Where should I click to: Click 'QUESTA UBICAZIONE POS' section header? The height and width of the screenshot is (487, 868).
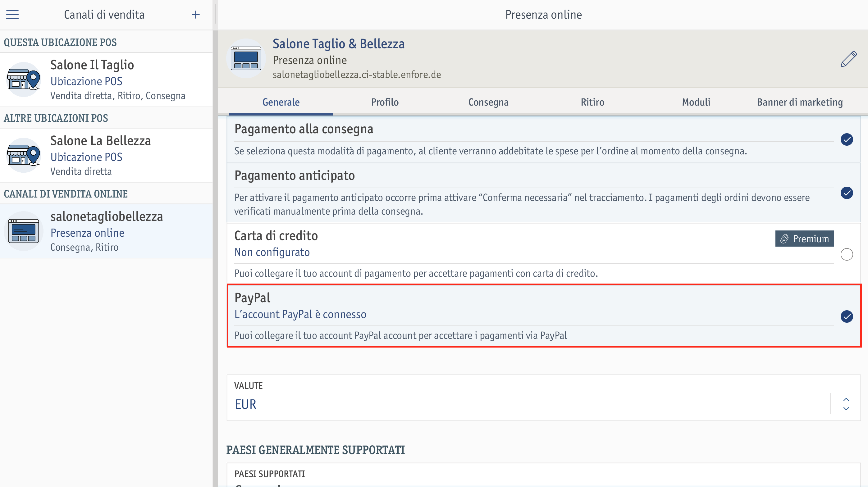click(60, 43)
